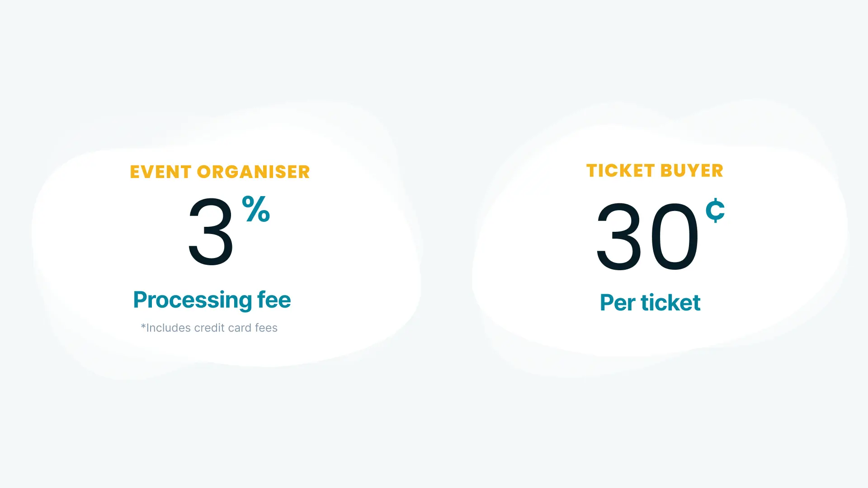The width and height of the screenshot is (868, 488).
Task: Click the word ORGANISER in the left heading
Action: coord(254,172)
